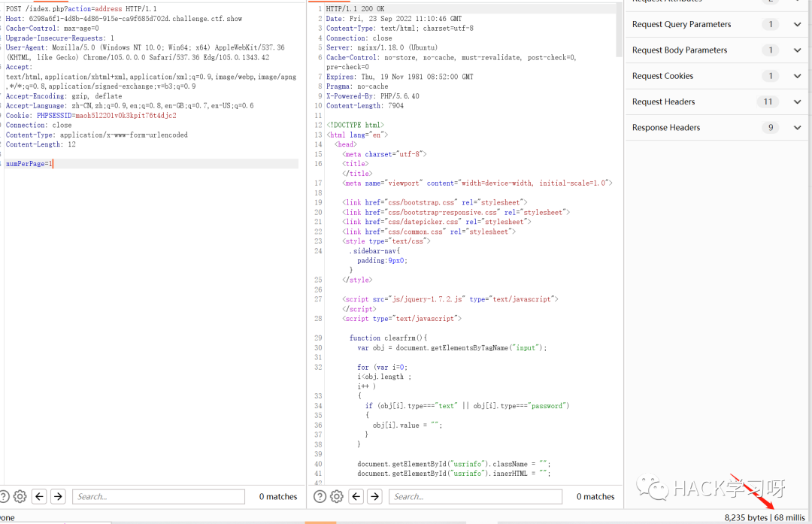Click Request Body Parameters label
812x524 pixels.
(680, 50)
